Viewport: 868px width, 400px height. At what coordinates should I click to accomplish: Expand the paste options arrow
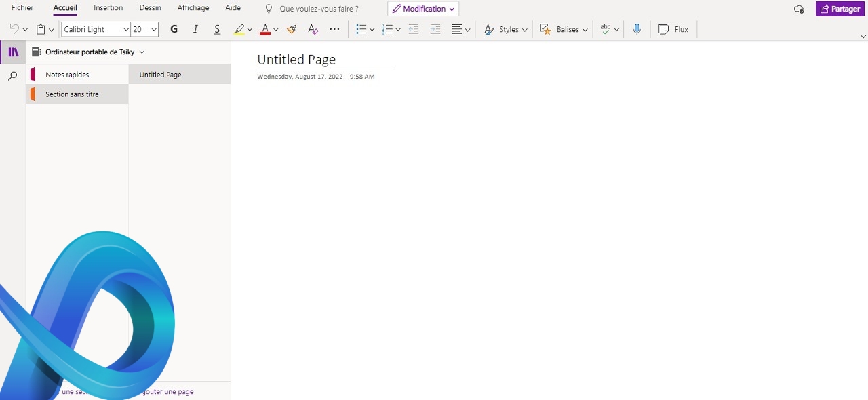(x=51, y=30)
